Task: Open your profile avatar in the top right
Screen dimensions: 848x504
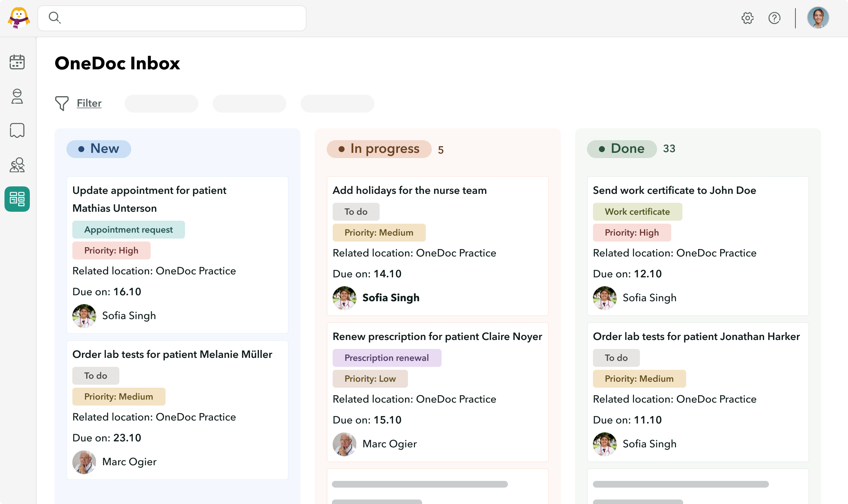Action: (818, 18)
